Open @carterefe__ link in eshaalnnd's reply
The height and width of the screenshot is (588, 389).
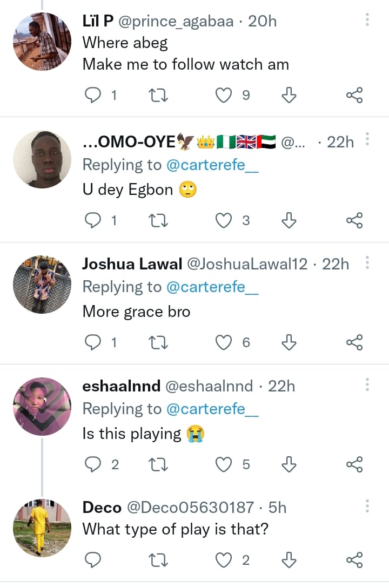212,410
